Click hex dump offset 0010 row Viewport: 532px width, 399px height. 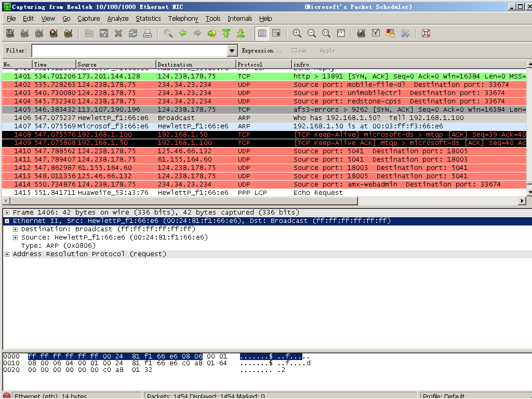(157, 363)
